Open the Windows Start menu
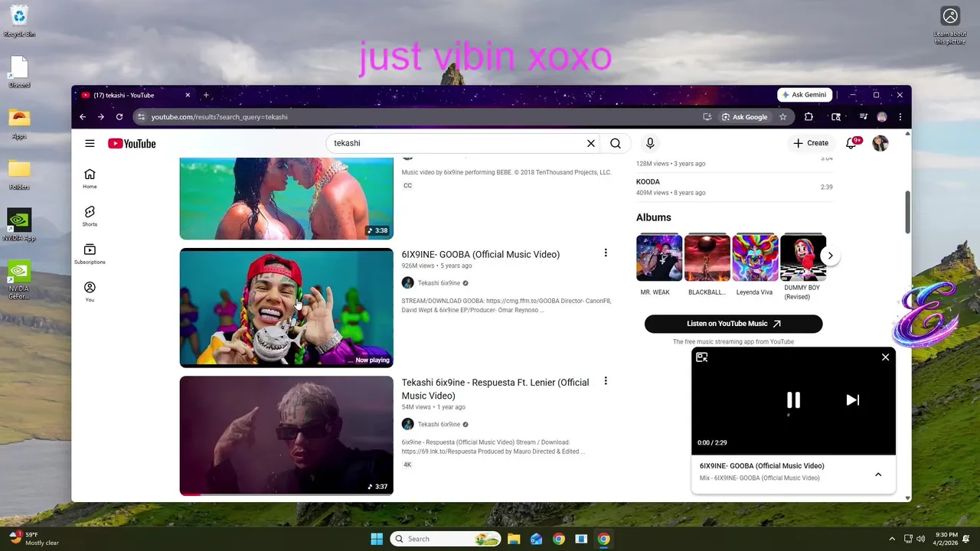 (377, 539)
